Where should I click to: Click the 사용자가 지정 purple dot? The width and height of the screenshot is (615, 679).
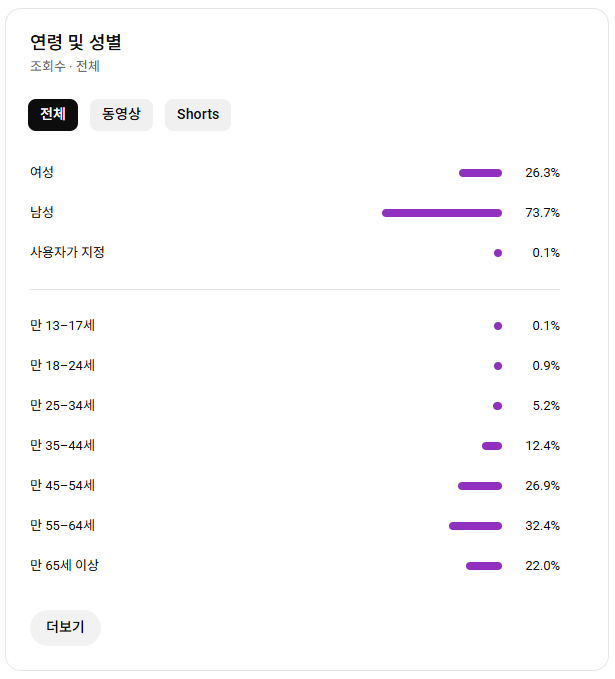[x=498, y=253]
